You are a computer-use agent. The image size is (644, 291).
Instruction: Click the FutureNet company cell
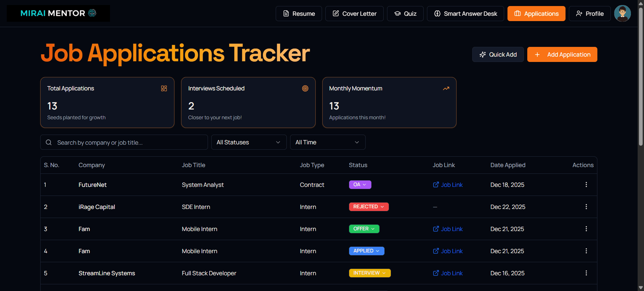(93, 185)
